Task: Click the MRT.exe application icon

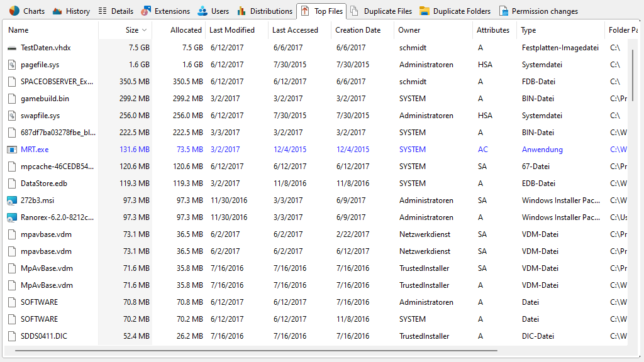Action: coord(12,150)
